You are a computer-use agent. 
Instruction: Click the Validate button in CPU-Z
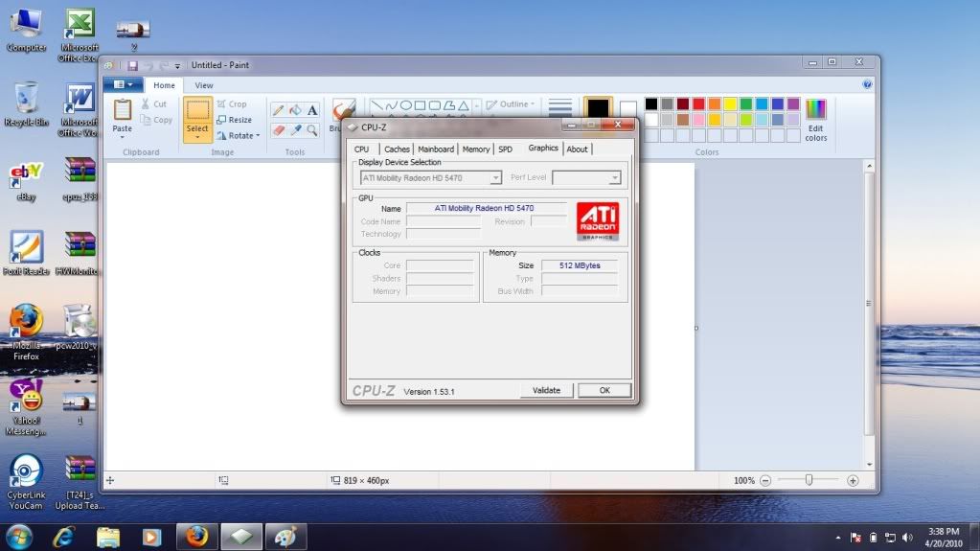546,390
